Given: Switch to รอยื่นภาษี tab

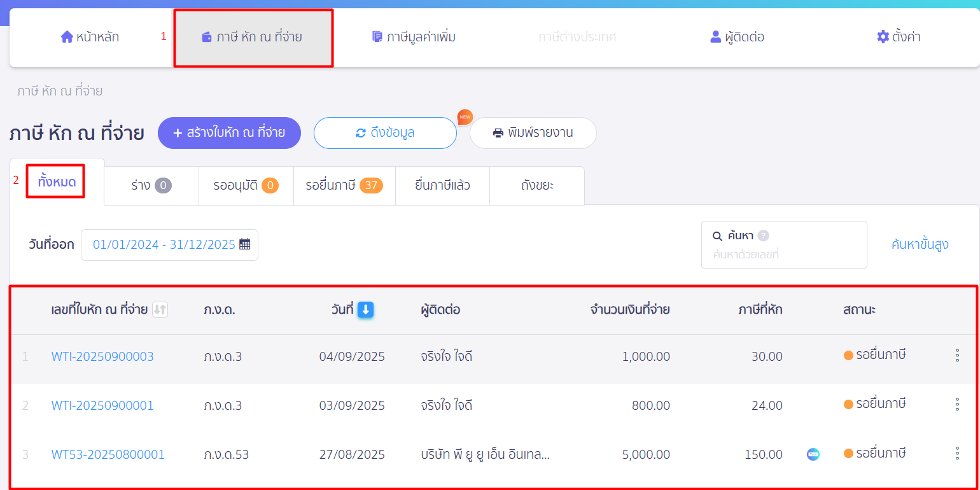Looking at the screenshot, I should 344,186.
